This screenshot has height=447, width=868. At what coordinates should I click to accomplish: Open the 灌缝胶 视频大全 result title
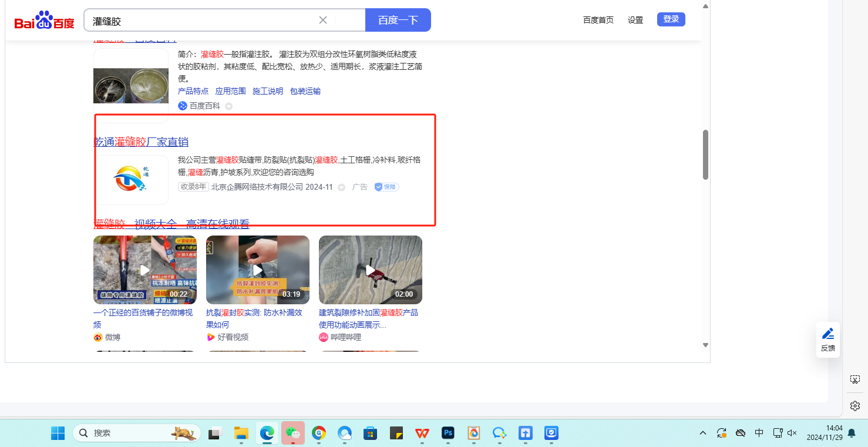pyautogui.click(x=171, y=223)
